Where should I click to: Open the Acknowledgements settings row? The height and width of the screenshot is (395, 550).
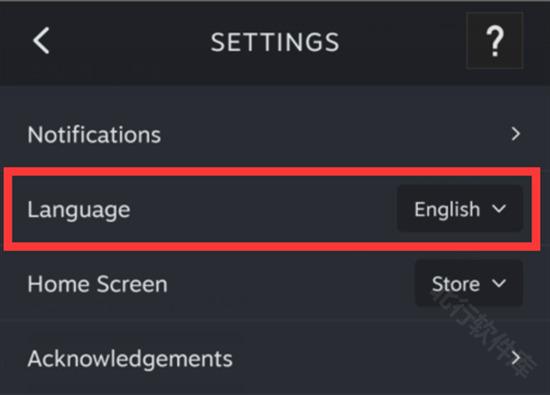(x=275, y=358)
